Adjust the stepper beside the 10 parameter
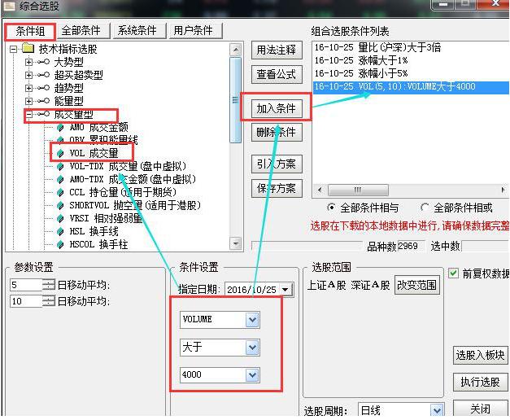Image resolution: width=510 pixels, height=420 pixels. coord(49,301)
